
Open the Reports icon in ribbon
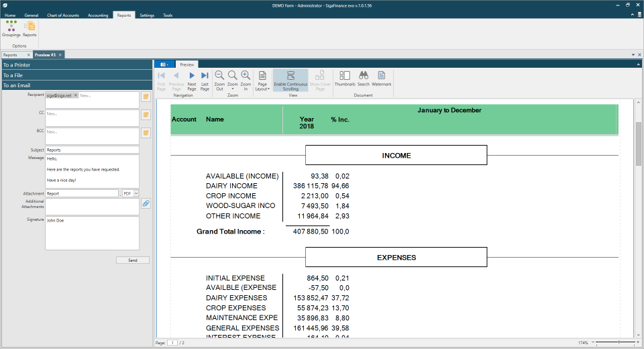pos(30,29)
